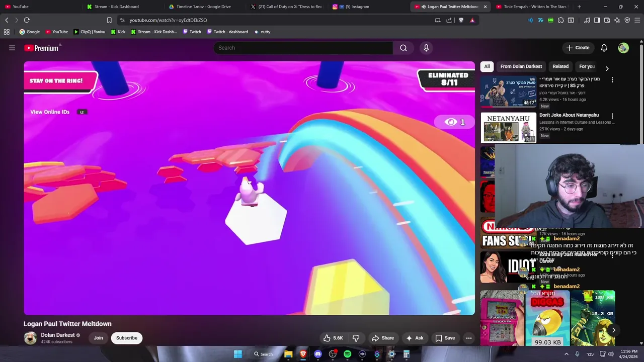Screen dimensions: 644x362
Task: Select the Related filter chip
Action: pyautogui.click(x=560, y=66)
